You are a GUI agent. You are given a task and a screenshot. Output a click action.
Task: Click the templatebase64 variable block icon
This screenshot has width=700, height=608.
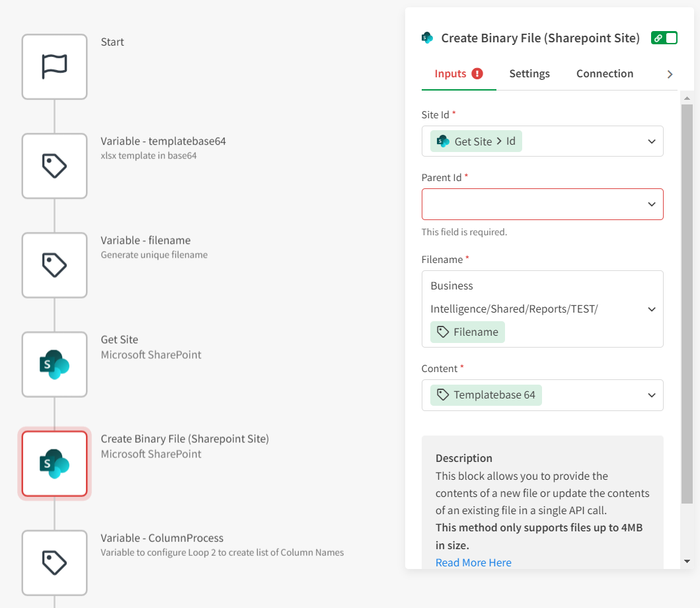click(54, 166)
